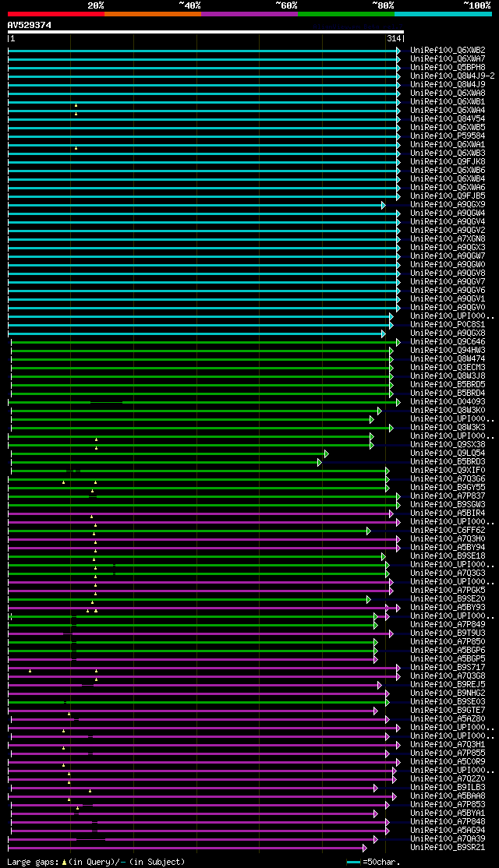The image size is (499, 868).
Task: Select the UniRef100_B9GY55 label
Action: (448, 488)
